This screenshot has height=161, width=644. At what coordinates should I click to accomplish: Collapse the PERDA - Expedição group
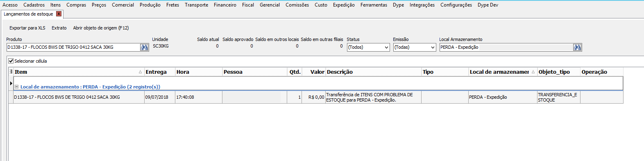[17, 87]
